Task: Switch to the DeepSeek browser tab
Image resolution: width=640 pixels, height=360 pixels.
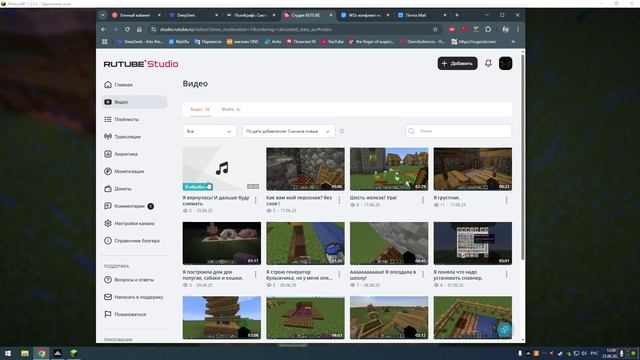Action: [192, 15]
